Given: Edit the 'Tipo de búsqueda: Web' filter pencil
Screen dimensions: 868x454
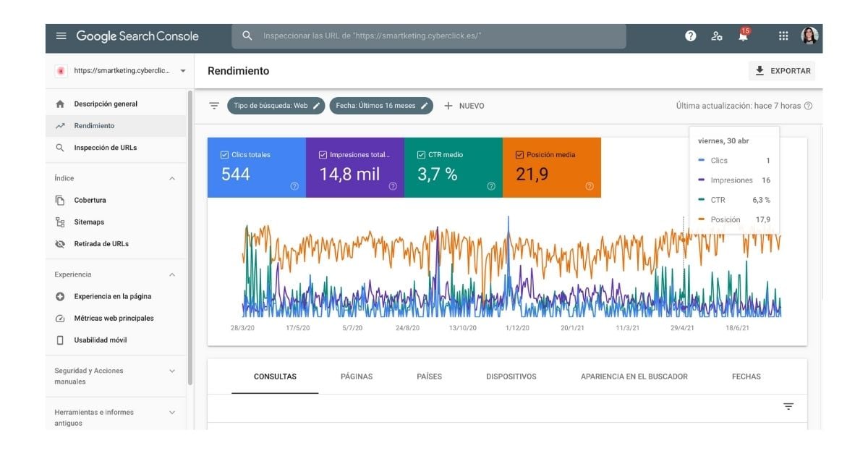Looking at the screenshot, I should 317,105.
